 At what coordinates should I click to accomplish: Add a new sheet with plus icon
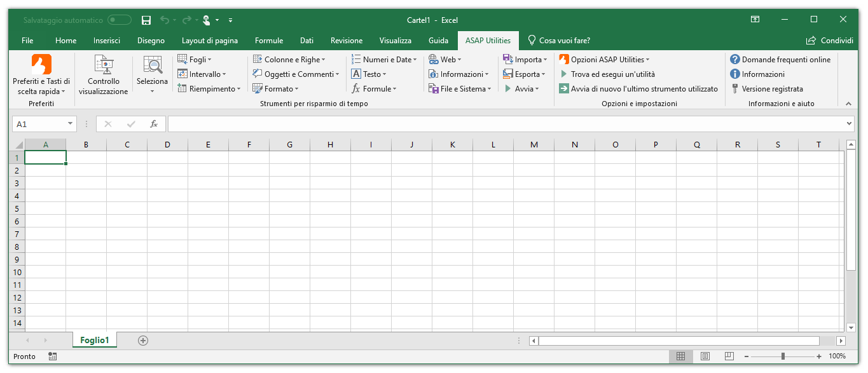tap(143, 341)
